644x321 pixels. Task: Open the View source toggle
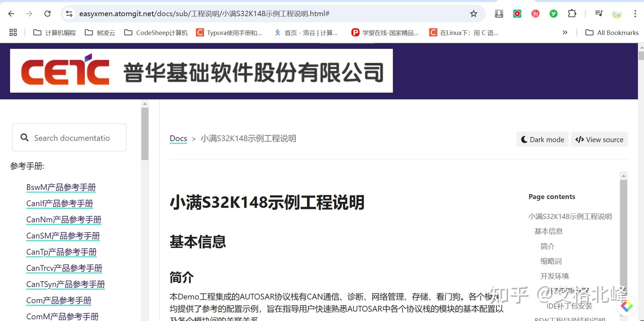coord(599,139)
